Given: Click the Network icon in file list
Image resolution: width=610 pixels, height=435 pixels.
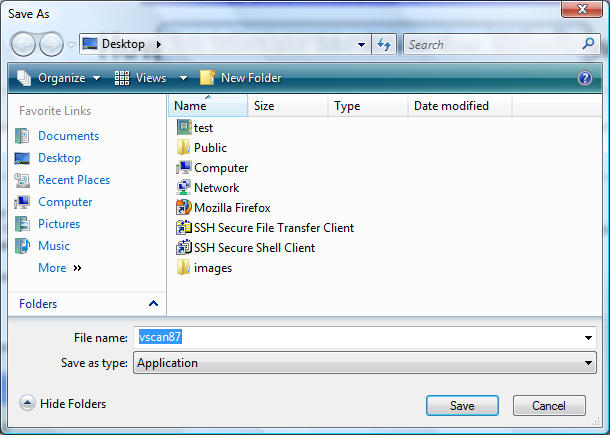Looking at the screenshot, I should click(184, 188).
